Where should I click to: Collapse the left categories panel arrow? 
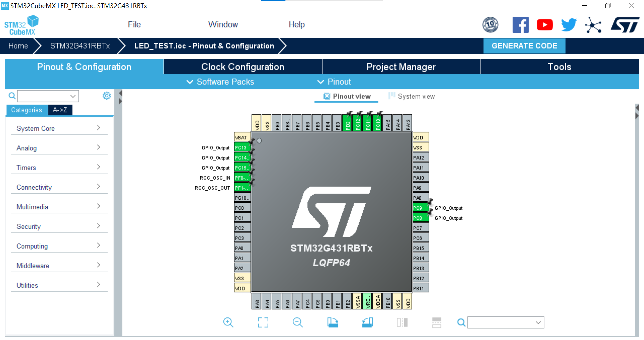coord(120,93)
